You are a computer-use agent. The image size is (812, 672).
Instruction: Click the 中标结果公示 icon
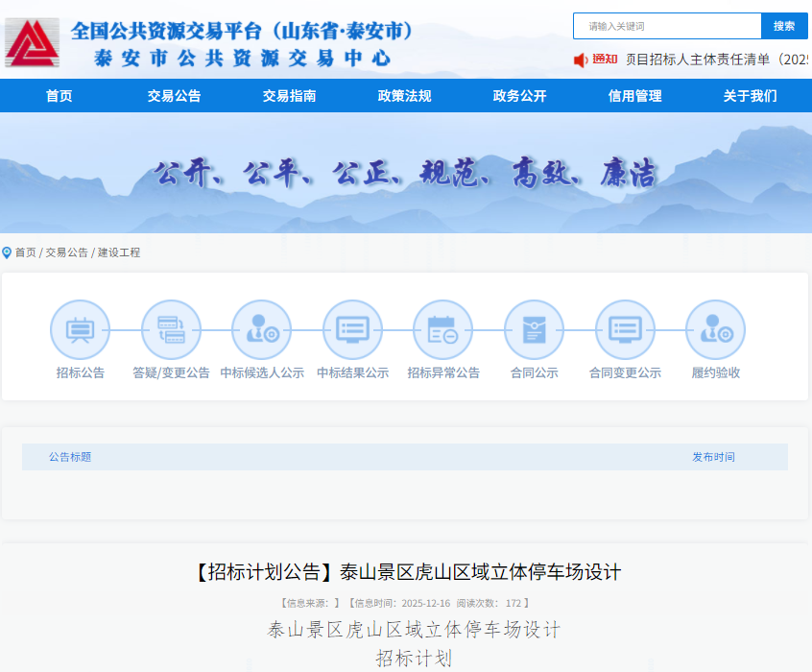pos(352,330)
